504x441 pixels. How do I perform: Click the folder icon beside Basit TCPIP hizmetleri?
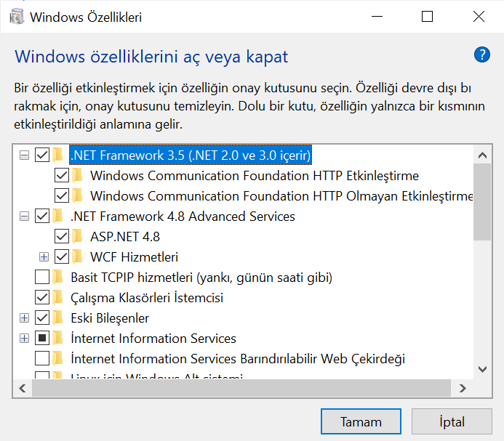(58, 278)
